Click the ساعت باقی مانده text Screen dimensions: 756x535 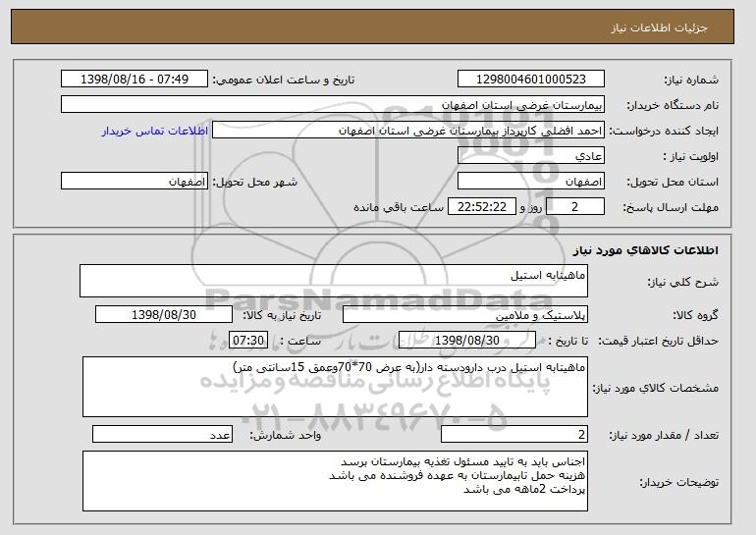(x=399, y=207)
